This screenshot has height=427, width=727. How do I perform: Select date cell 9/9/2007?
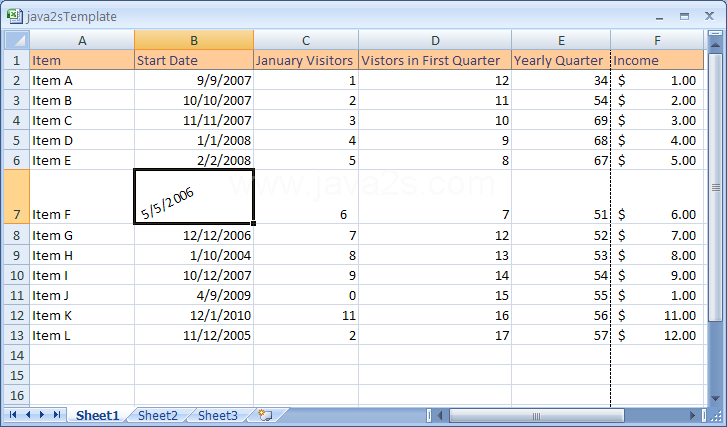(194, 80)
